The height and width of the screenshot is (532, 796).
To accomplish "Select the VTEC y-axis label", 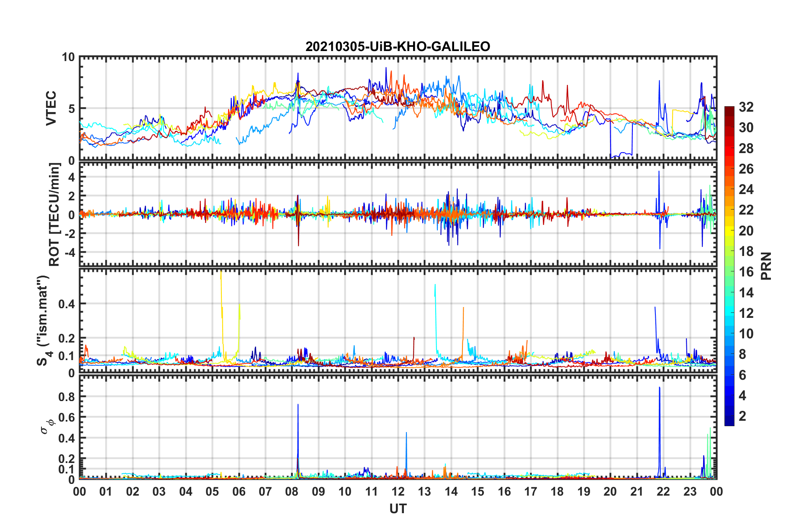I will [x=51, y=108].
